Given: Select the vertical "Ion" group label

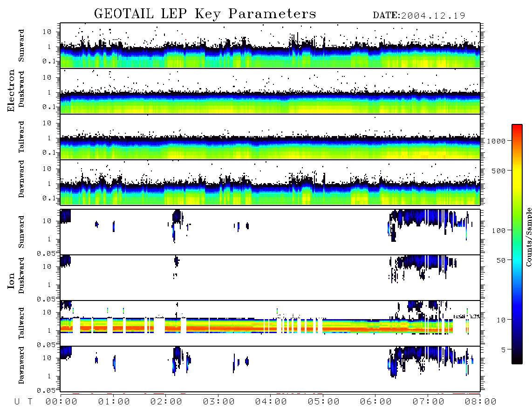Looking at the screenshot, I should pyautogui.click(x=11, y=280).
